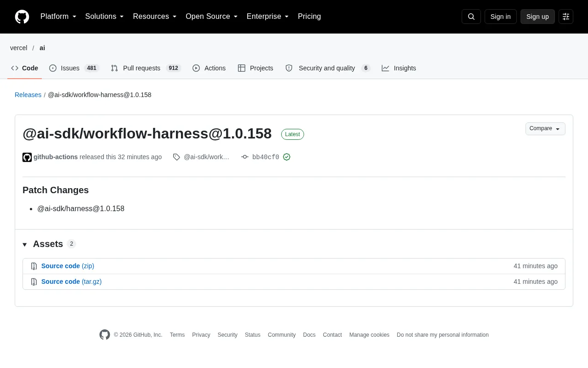
Task: Download Source code (zip)
Action: tap(68, 266)
